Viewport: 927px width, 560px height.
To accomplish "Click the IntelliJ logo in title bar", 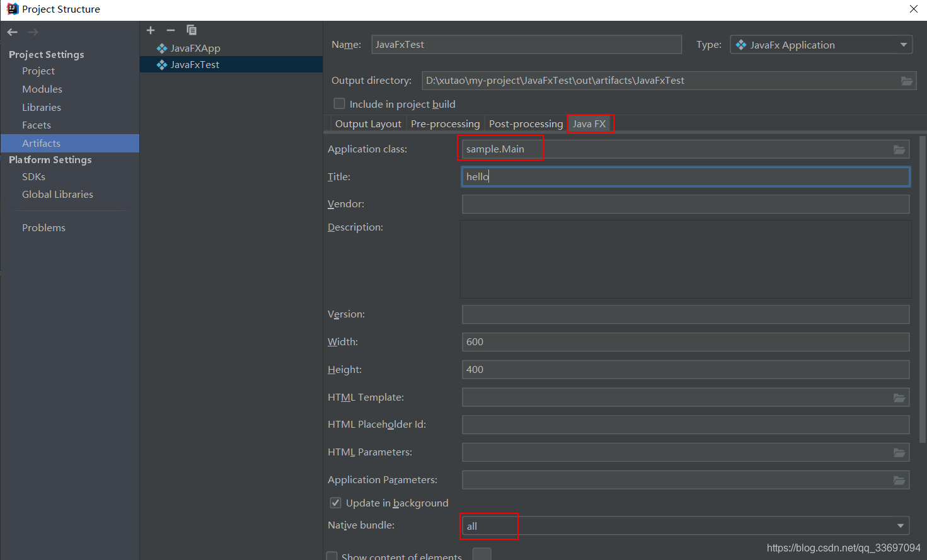I will click(x=12, y=9).
